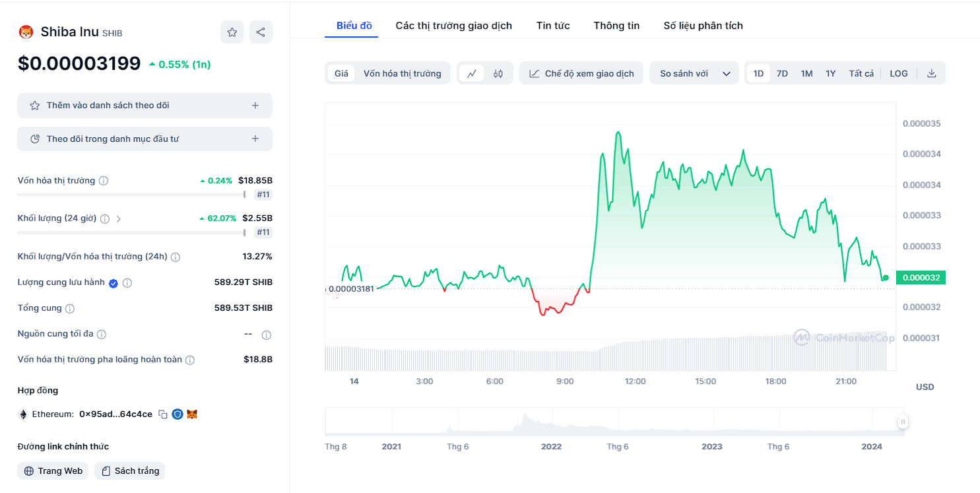Select the 1M time range
This screenshot has width=980, height=493.
coord(806,73)
